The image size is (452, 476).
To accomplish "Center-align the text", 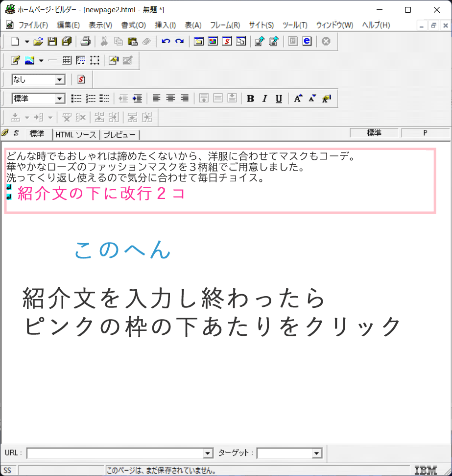I will [170, 99].
